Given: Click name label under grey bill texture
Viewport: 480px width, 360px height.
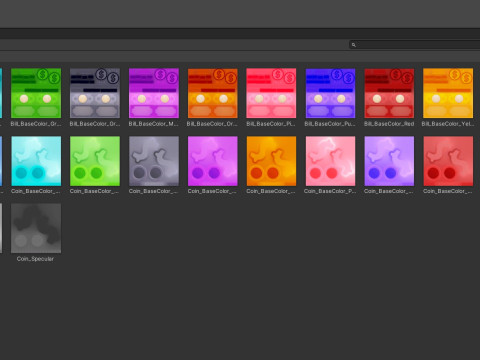Looking at the screenshot, I should pos(95,124).
